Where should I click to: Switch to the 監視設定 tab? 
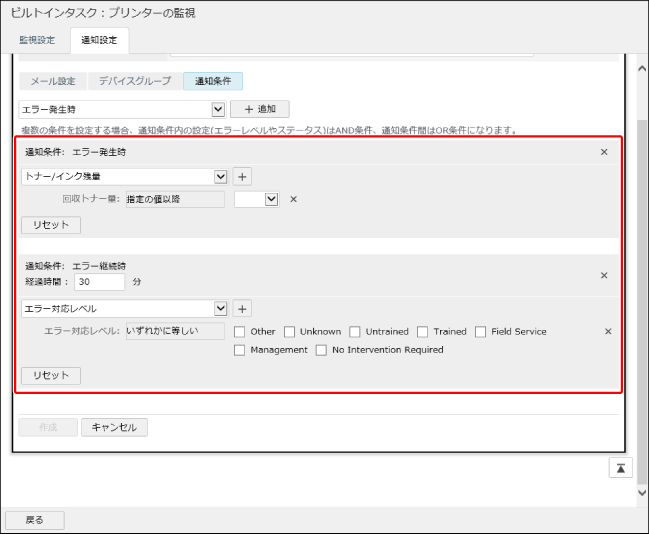pyautogui.click(x=37, y=41)
